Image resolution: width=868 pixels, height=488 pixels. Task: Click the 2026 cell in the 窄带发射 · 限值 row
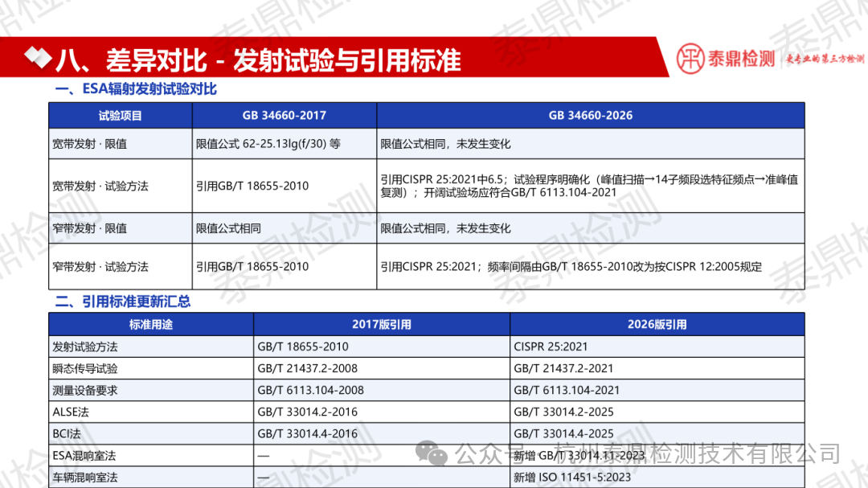point(591,228)
